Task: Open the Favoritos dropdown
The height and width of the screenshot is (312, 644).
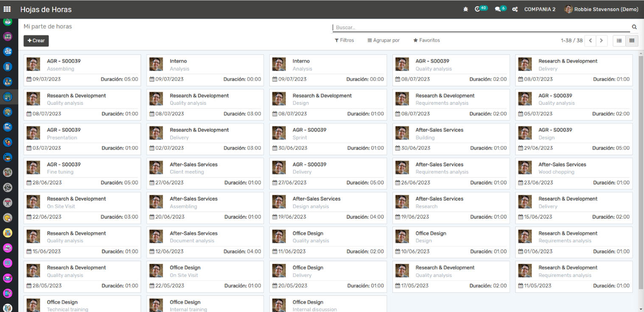Action: [426, 40]
